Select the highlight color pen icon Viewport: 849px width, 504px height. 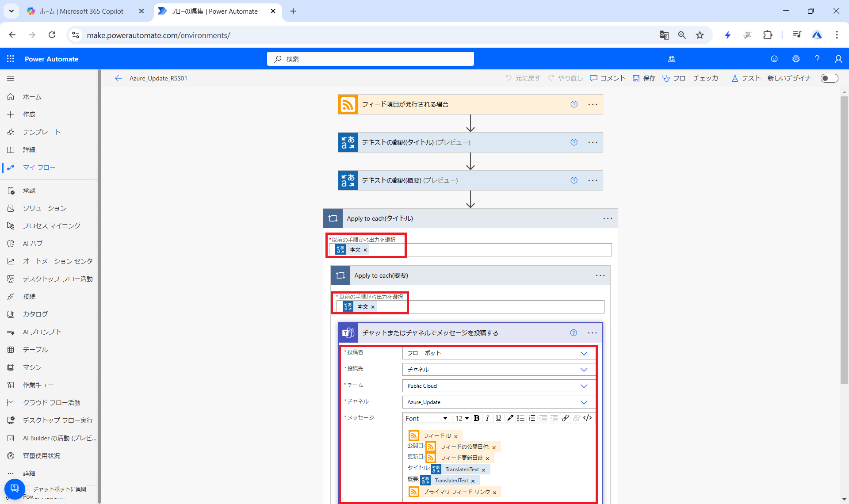(x=510, y=418)
